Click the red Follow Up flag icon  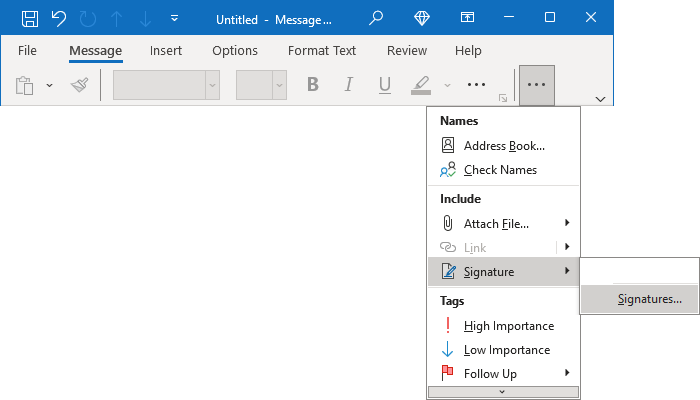[x=447, y=373]
